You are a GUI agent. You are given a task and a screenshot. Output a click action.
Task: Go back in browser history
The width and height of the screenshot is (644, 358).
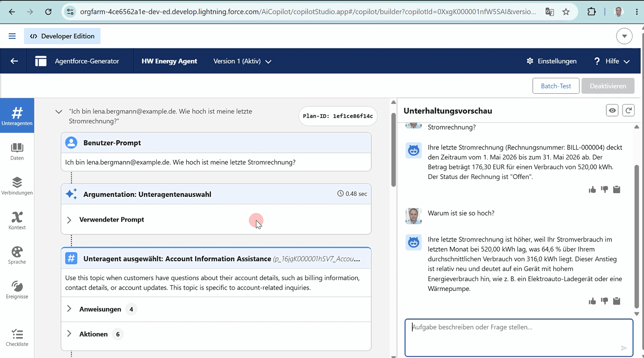click(x=12, y=12)
